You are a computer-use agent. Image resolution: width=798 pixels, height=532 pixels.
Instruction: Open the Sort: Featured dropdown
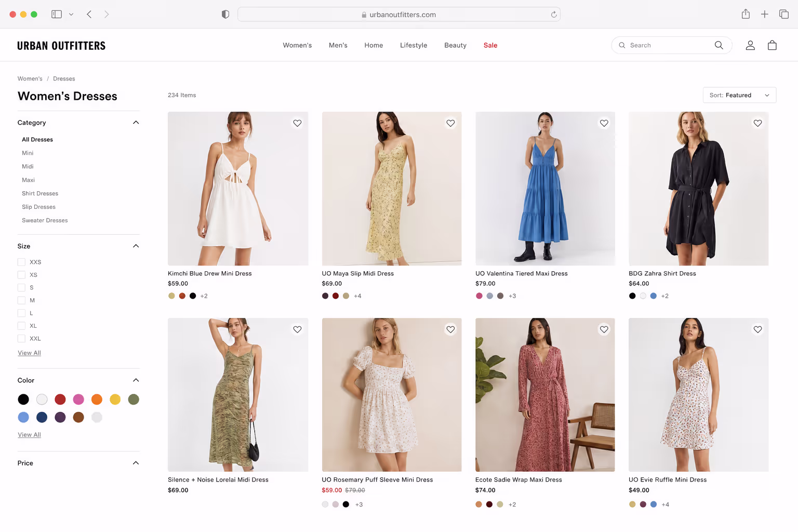[x=739, y=95]
